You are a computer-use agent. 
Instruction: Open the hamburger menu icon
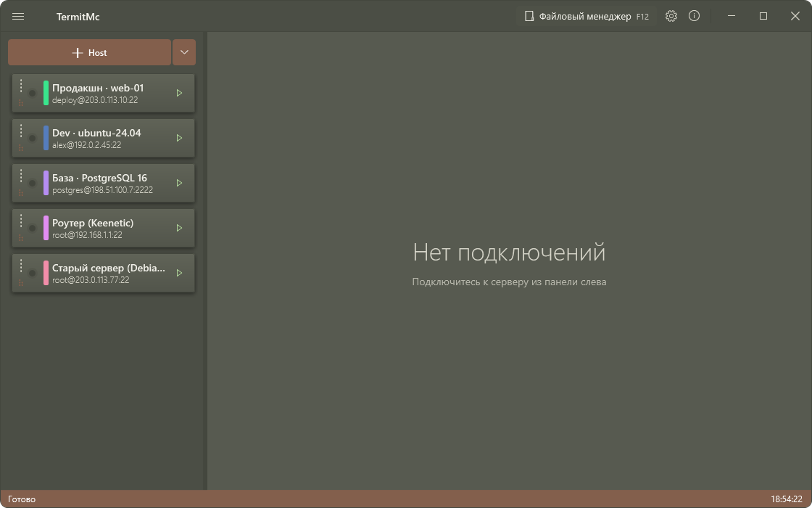coord(18,17)
